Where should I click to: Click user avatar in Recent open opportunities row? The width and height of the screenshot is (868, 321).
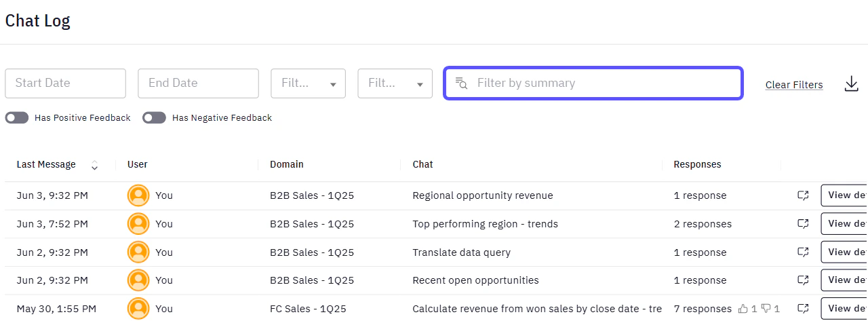(x=138, y=280)
